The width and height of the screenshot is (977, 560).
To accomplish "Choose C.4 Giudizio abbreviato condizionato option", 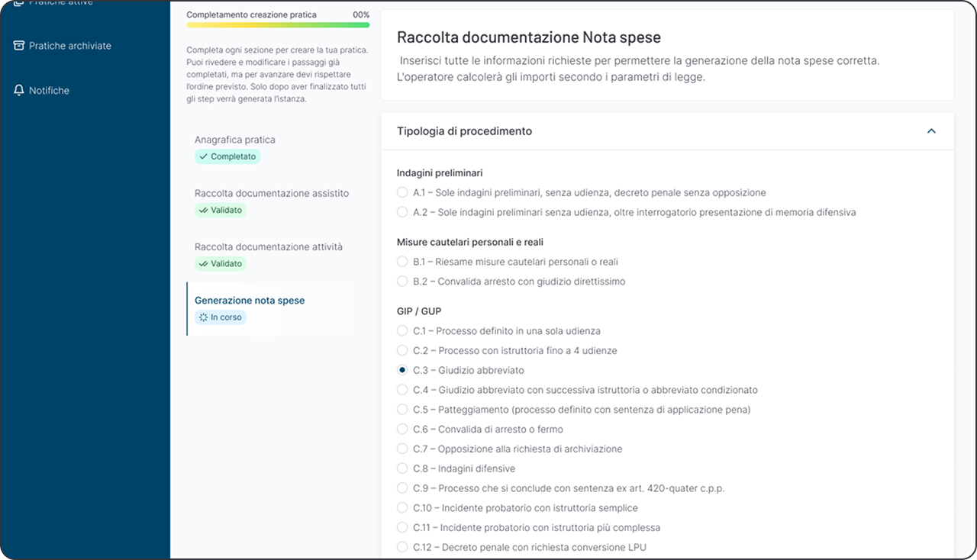I will 402,390.
